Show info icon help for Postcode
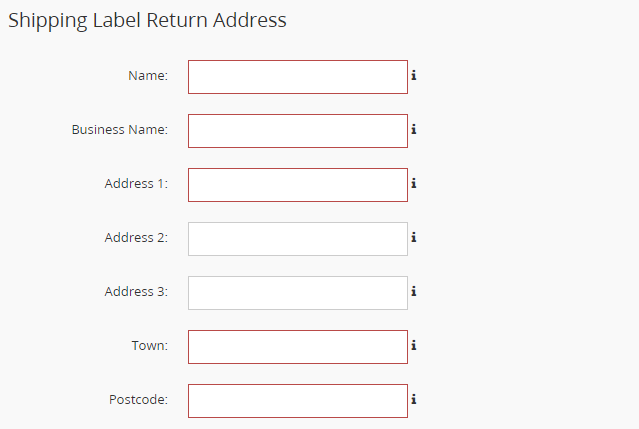639x429 pixels. click(414, 399)
